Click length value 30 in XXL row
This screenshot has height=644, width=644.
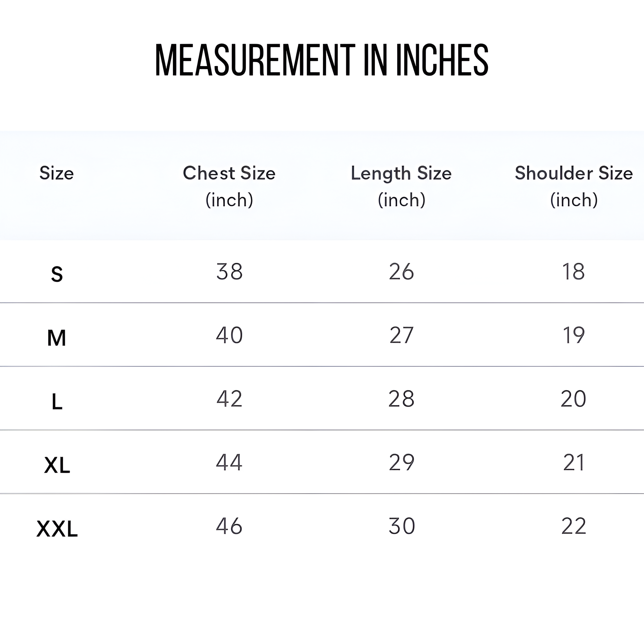point(402,526)
